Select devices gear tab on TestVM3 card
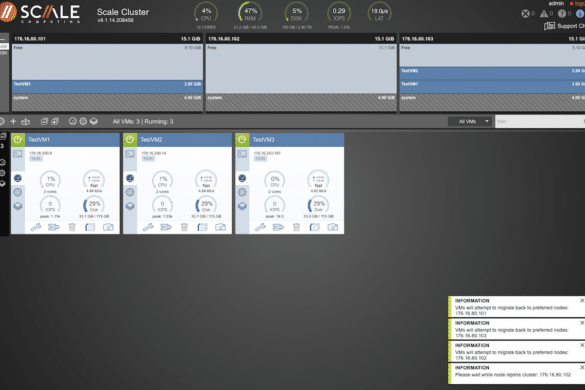The height and width of the screenshot is (390, 585). tap(242, 192)
